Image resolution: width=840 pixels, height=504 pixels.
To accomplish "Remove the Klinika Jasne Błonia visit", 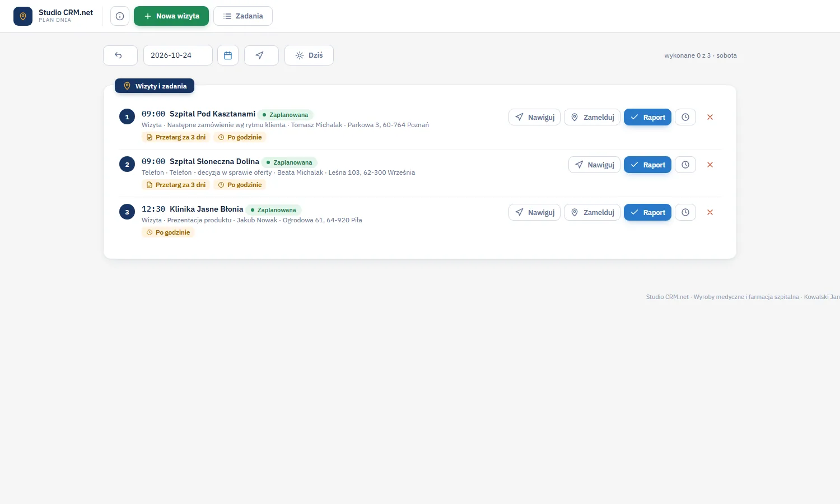I will (710, 212).
